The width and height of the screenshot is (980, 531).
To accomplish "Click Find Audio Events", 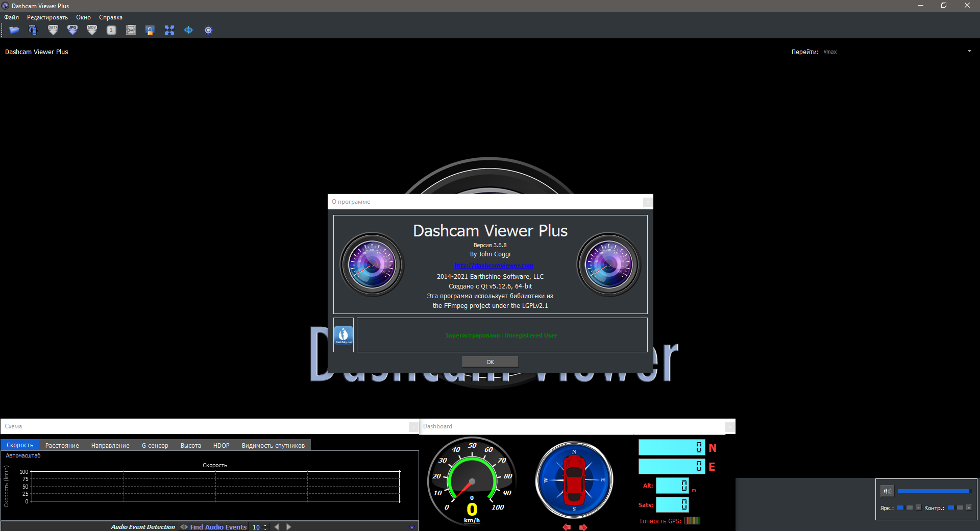I will (218, 527).
